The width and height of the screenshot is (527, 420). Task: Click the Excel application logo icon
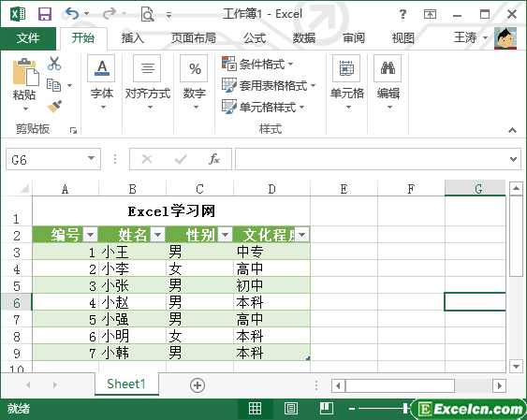[18, 14]
